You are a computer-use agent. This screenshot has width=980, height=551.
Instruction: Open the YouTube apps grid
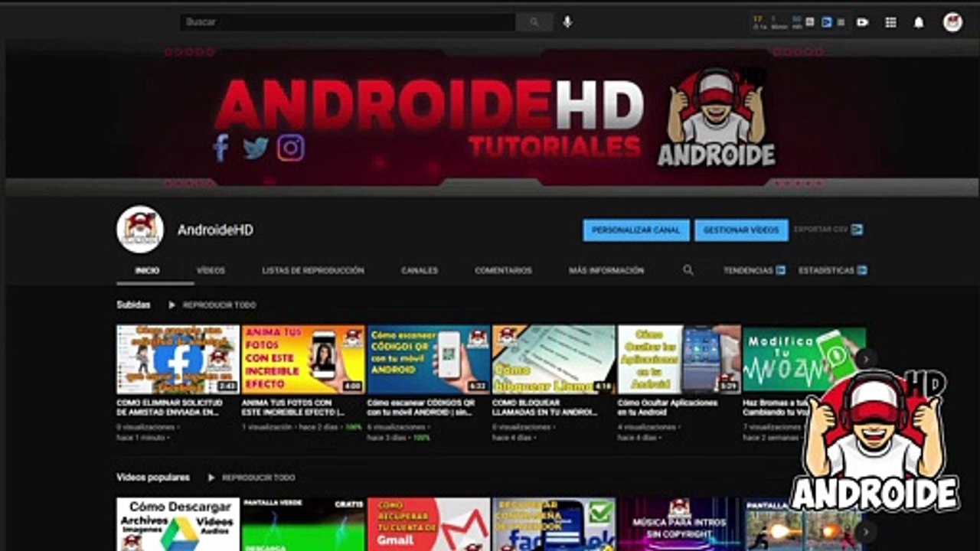pos(890,22)
